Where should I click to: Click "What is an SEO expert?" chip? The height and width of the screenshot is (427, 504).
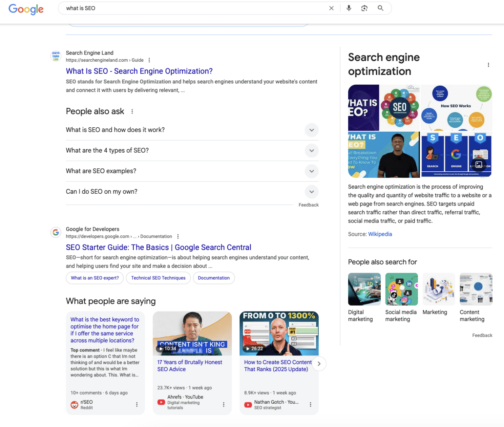click(95, 278)
